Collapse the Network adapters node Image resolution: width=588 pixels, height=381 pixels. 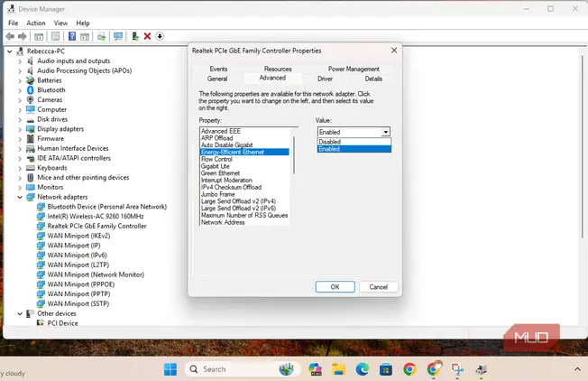pos(20,197)
